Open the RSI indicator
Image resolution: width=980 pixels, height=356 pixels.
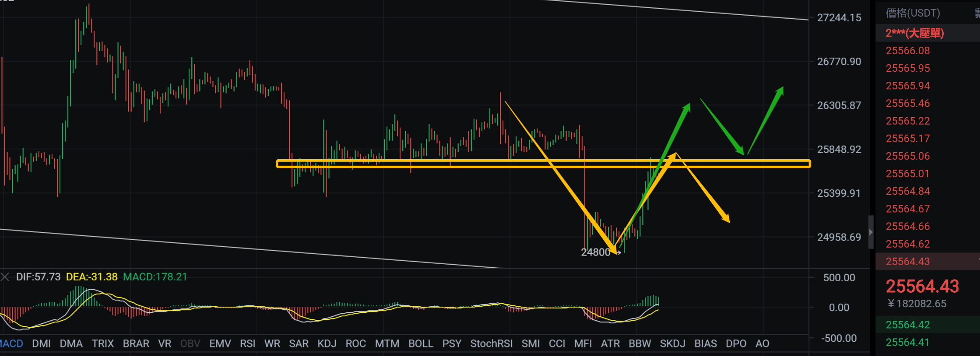[x=248, y=343]
